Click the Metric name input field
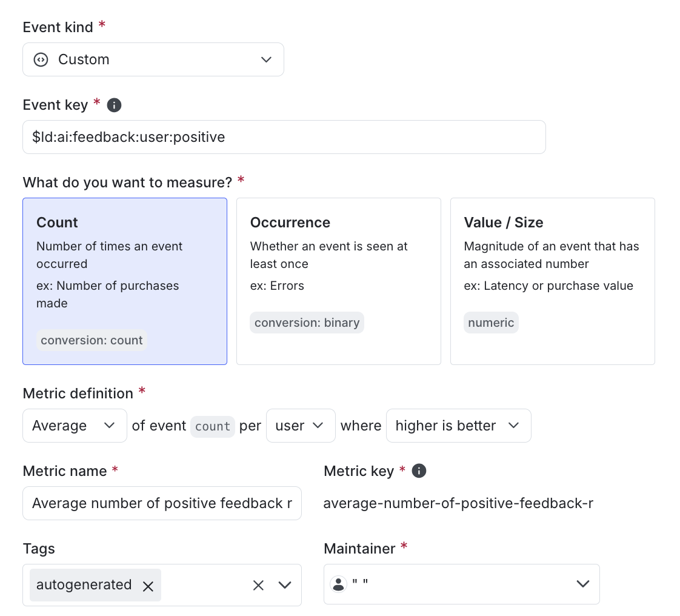 pos(162,503)
